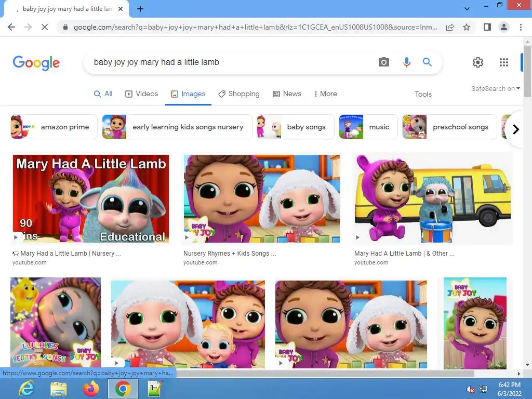Click the horizontal scrollbar thumb
The height and width of the screenshot is (399, 532).
325,374
